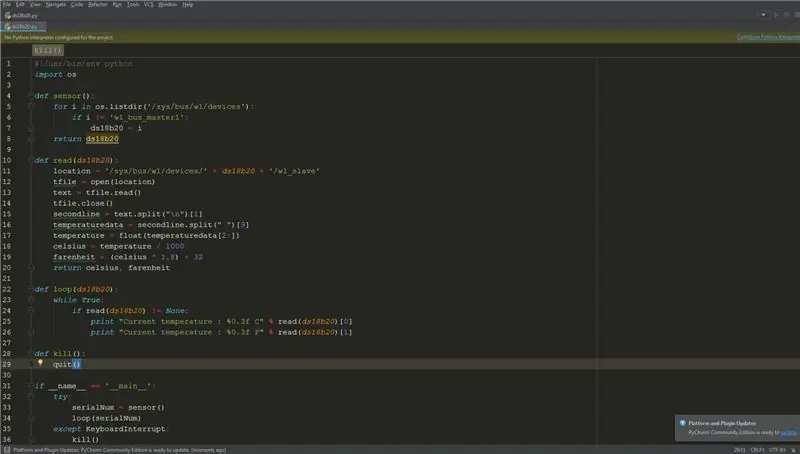The width and height of the screenshot is (800, 454).
Task: Click 'farenheit' variable on line 19
Action: coord(74,257)
